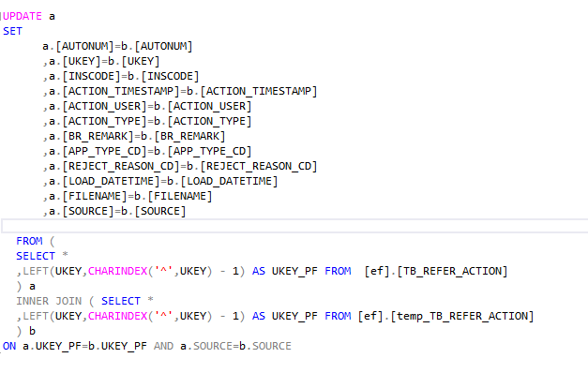Click [ef].[TB_REFER_ACTION] table name
This screenshot has width=588, height=373.
click(436, 271)
